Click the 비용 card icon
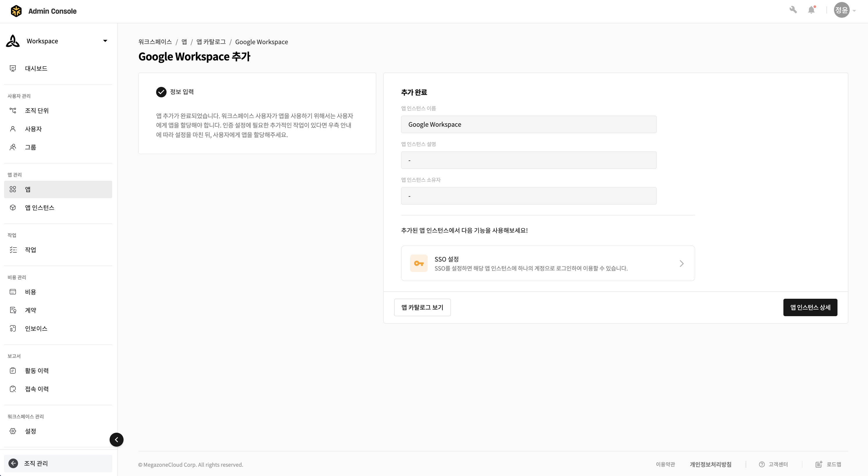This screenshot has height=476, width=868. (13, 292)
